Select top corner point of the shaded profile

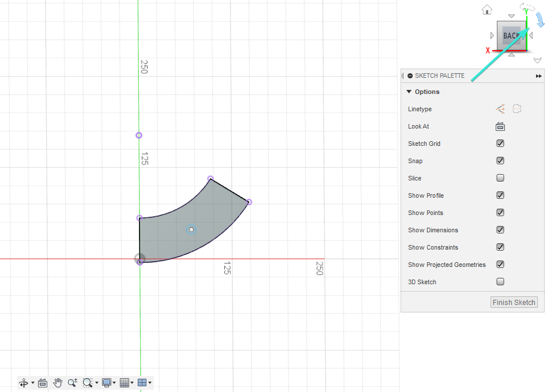click(x=210, y=179)
